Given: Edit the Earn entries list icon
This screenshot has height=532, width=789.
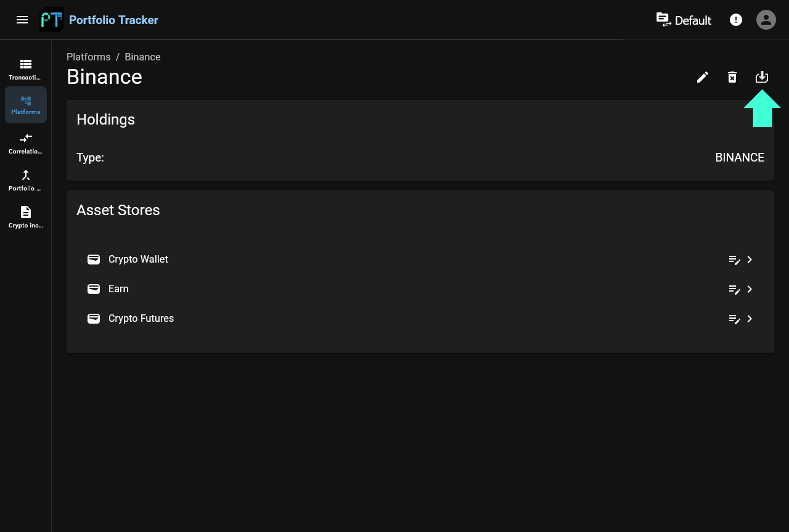Looking at the screenshot, I should [x=734, y=289].
